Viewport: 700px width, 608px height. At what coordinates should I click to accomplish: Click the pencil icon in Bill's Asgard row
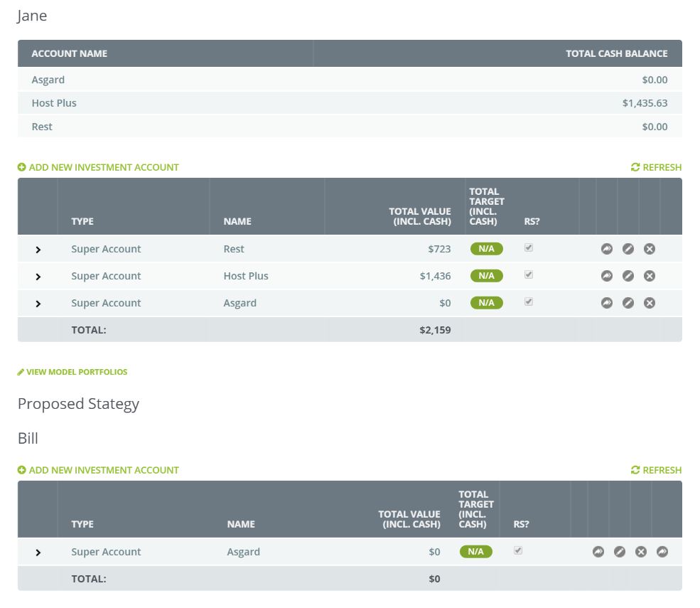pyautogui.click(x=619, y=552)
